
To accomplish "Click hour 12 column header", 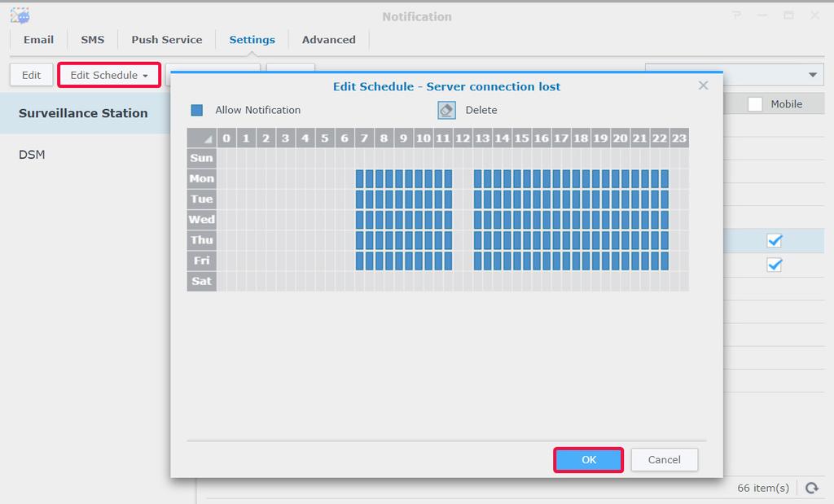I will [x=463, y=138].
